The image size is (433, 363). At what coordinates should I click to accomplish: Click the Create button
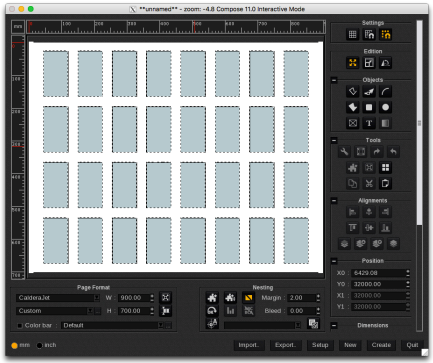point(381,345)
